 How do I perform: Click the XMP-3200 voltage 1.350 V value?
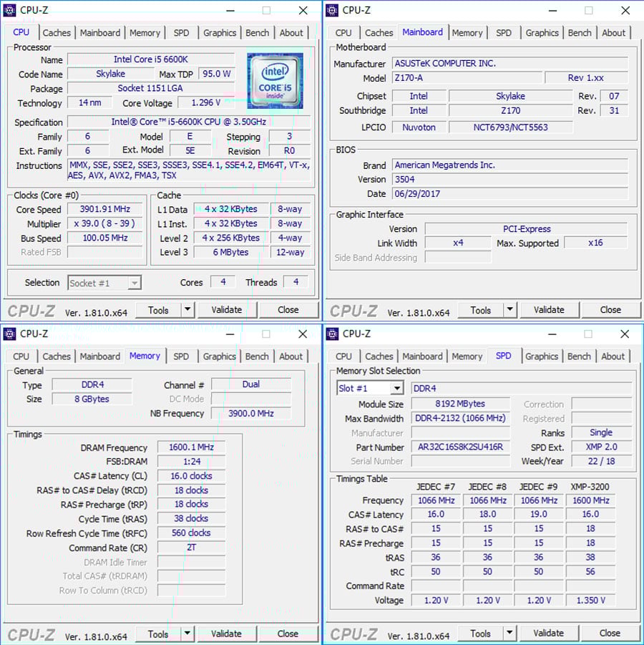[x=590, y=600]
